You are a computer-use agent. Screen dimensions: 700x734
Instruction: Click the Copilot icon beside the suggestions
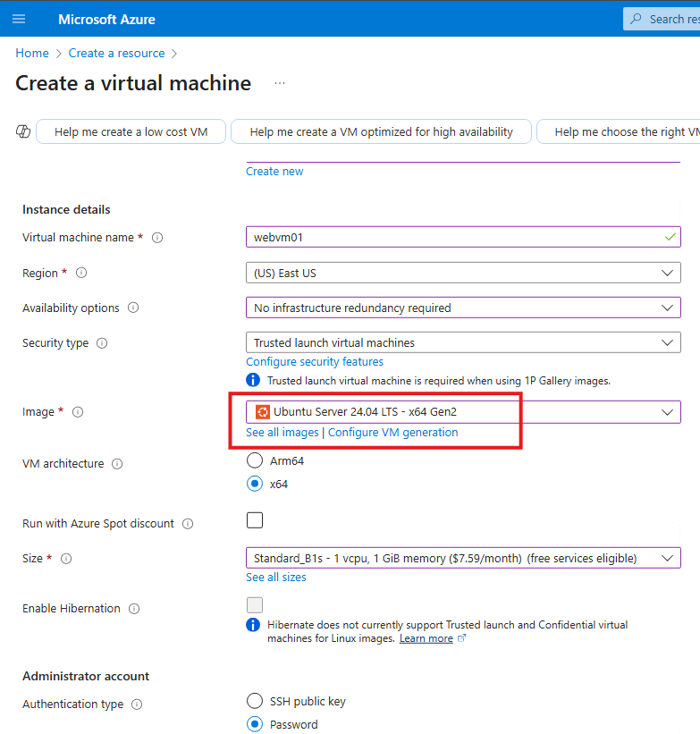(23, 131)
